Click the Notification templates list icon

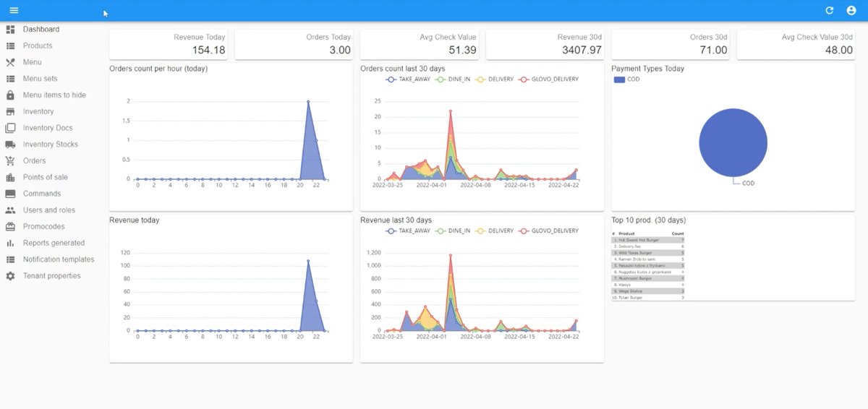[10, 259]
